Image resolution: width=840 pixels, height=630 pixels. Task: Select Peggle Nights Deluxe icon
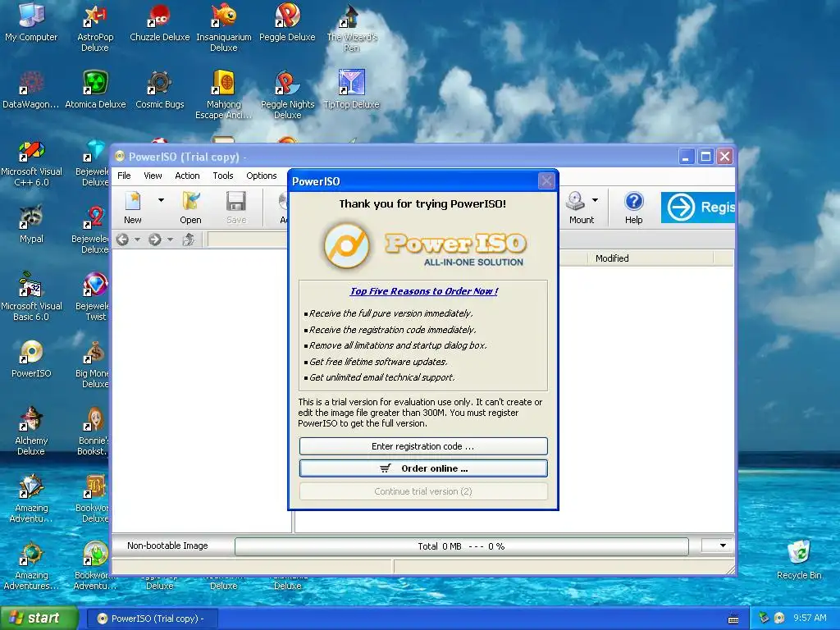[287, 94]
